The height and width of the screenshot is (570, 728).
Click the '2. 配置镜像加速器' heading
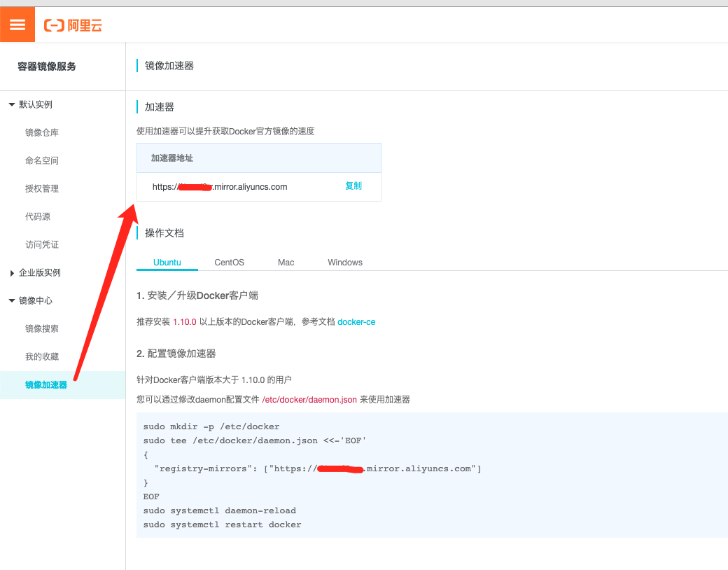176,354
